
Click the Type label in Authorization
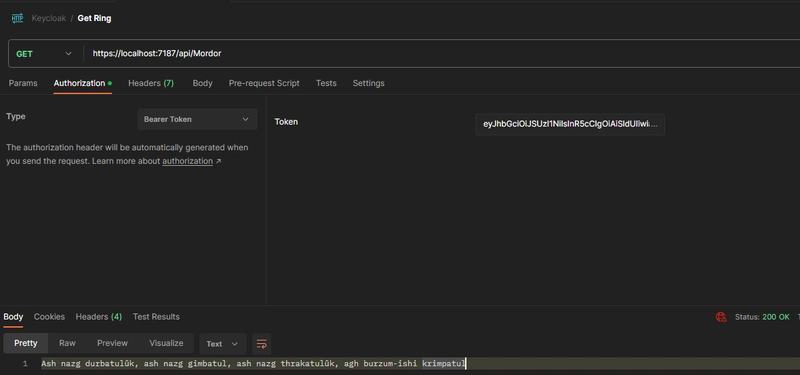(16, 116)
